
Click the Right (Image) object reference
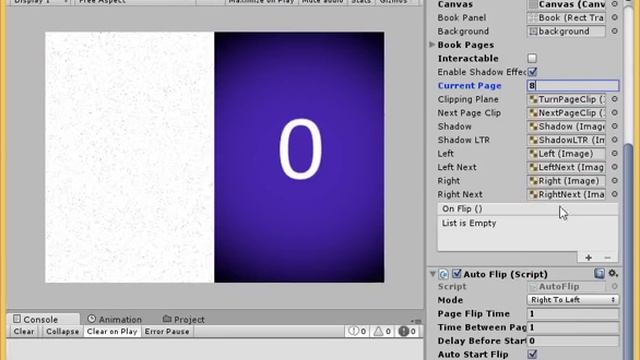coord(567,181)
